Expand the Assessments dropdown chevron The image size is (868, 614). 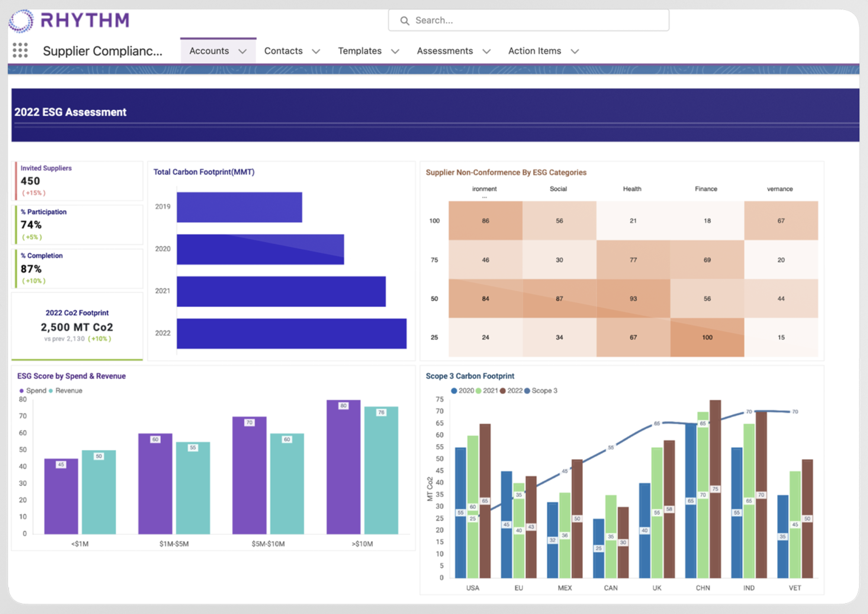pyautogui.click(x=487, y=51)
